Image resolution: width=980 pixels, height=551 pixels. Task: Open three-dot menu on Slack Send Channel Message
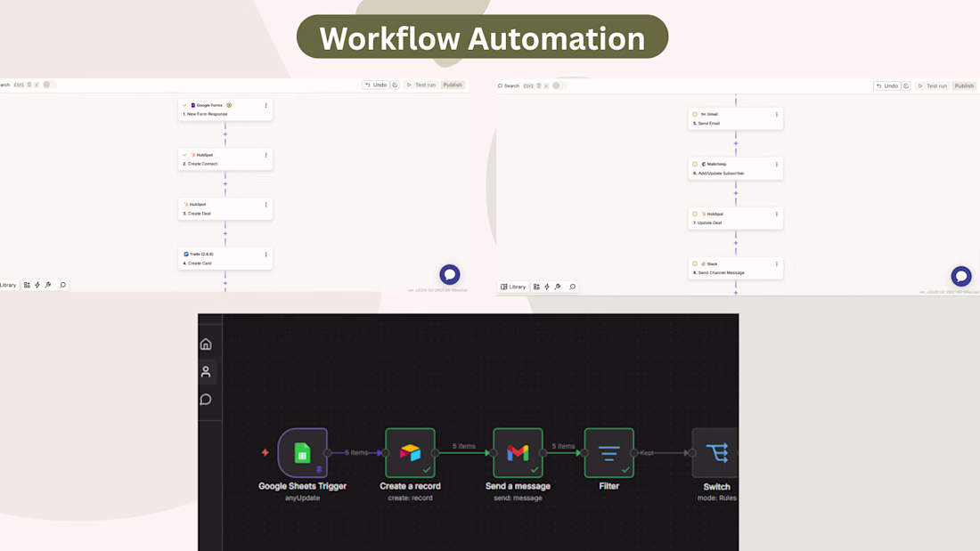(777, 263)
